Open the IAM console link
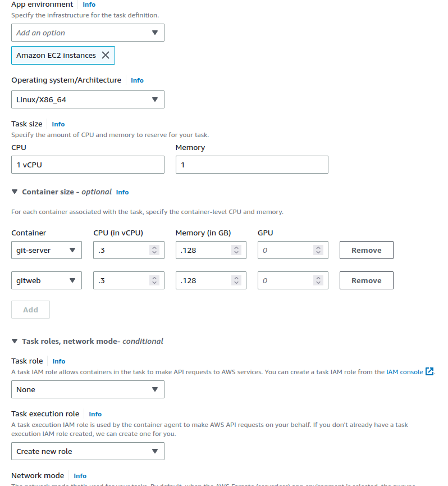This screenshot has height=486, width=448. 404,372
